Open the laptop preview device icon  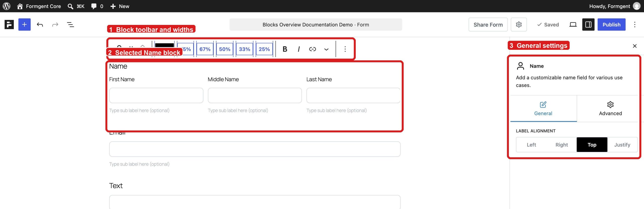click(x=573, y=24)
